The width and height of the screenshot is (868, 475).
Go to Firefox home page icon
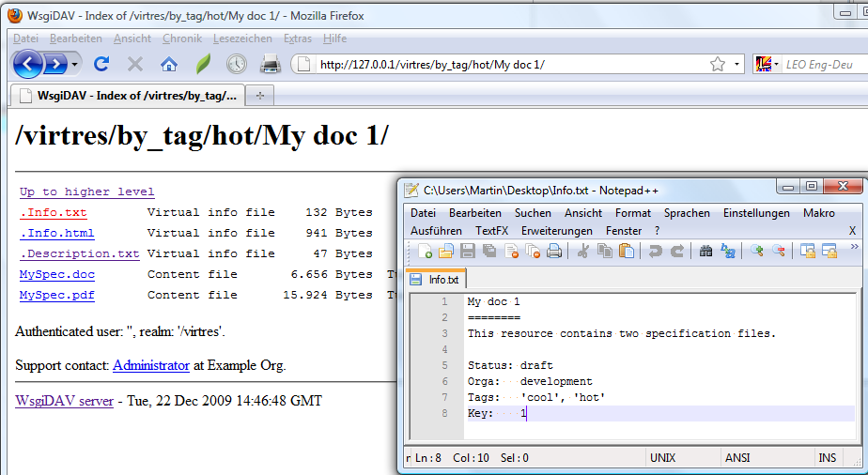(169, 64)
